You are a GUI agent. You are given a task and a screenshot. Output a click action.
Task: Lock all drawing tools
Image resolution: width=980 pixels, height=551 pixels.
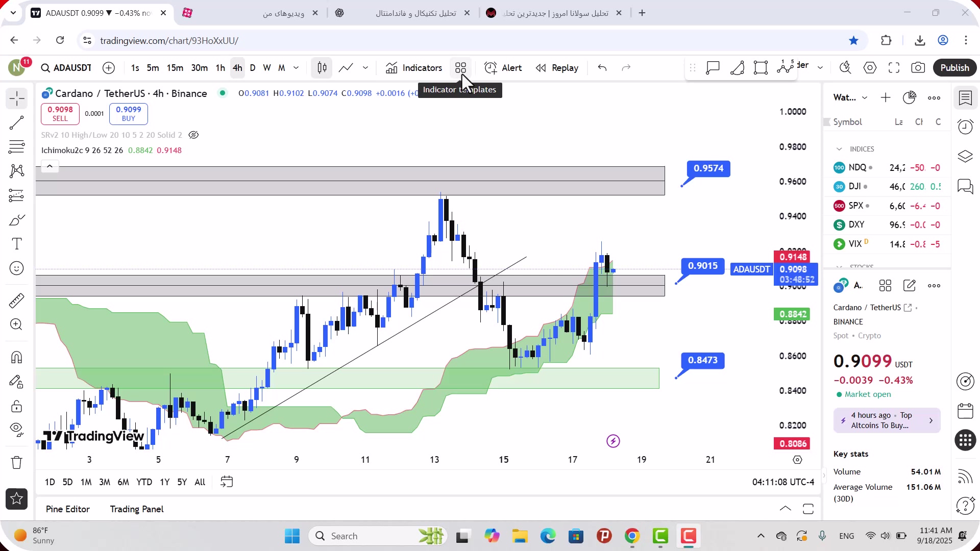pyautogui.click(x=17, y=406)
